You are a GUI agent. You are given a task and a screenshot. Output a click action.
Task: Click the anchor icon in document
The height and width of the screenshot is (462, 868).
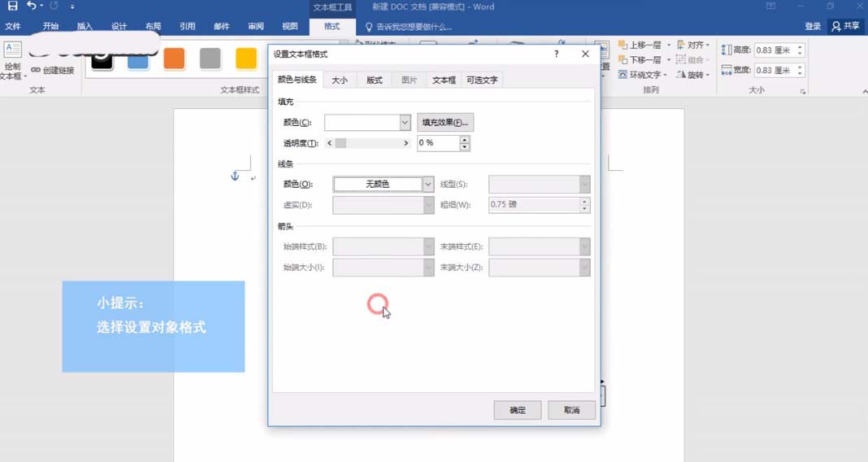click(235, 176)
